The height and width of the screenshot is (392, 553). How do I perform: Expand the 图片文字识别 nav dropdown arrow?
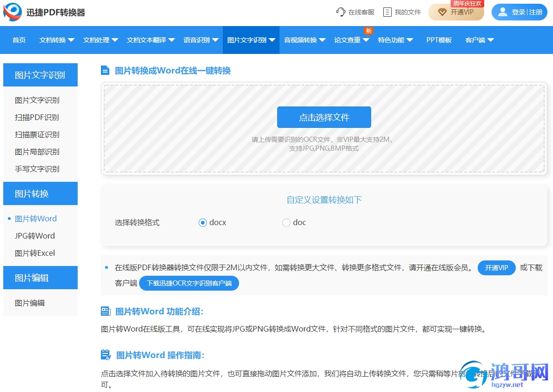tap(272, 40)
